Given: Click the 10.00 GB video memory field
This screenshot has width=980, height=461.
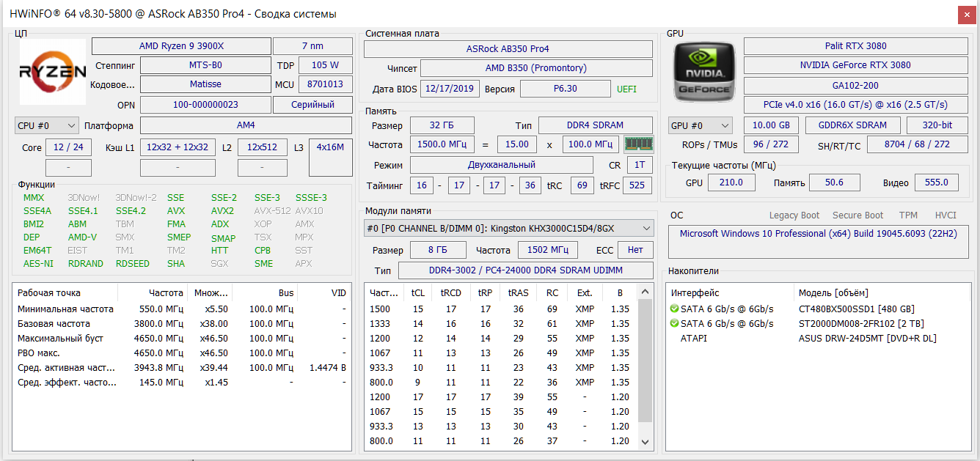Looking at the screenshot, I should click(x=772, y=125).
